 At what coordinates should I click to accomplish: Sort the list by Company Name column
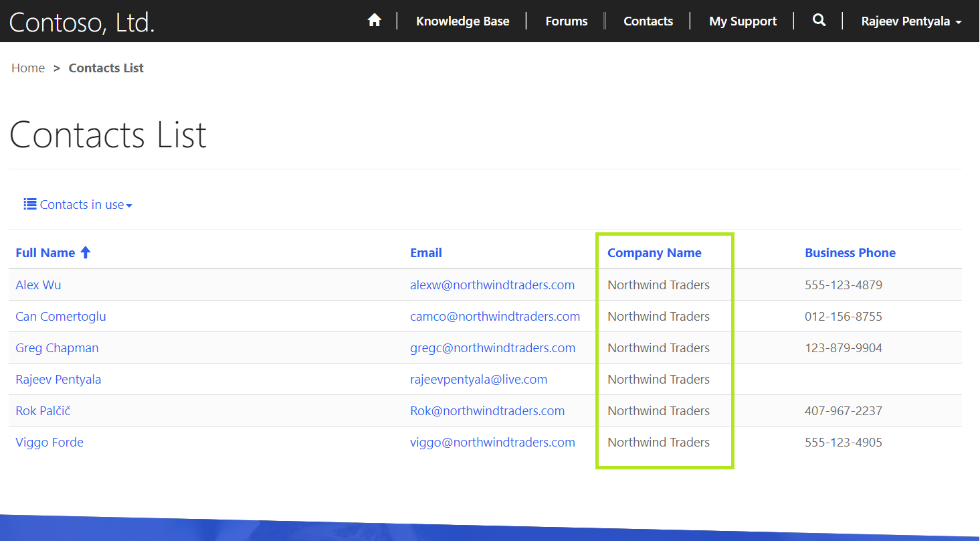tap(654, 252)
